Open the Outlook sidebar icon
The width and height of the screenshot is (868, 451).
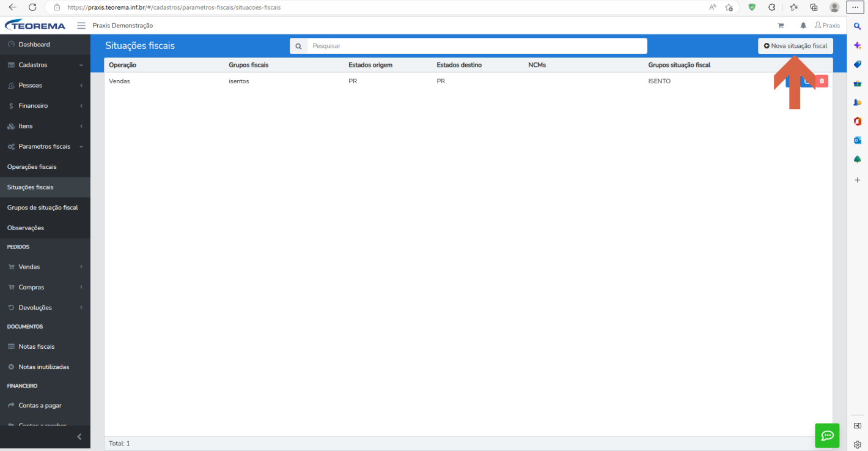click(858, 140)
